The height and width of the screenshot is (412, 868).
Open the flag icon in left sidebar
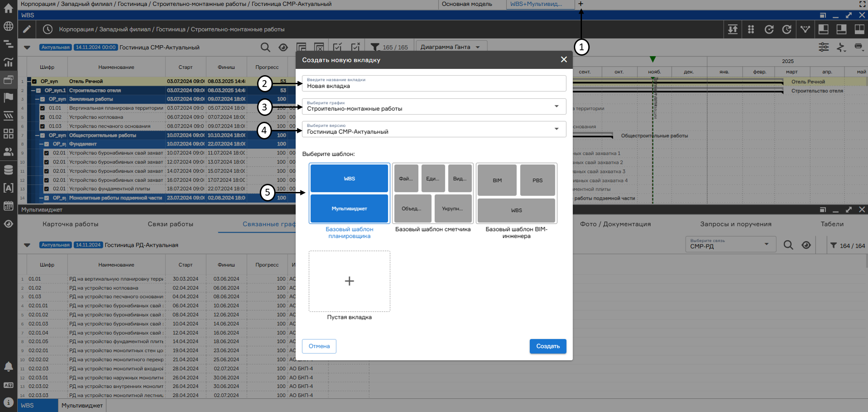pos(8,97)
